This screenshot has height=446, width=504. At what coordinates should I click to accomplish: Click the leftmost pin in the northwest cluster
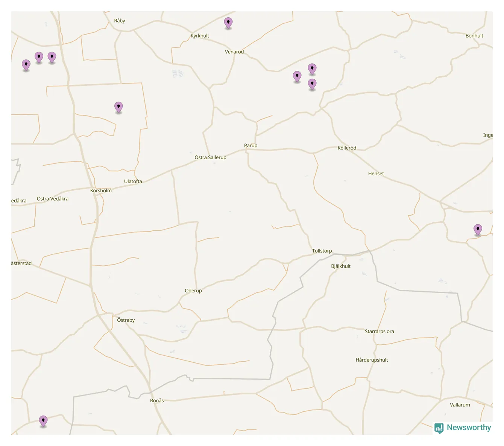(26, 65)
